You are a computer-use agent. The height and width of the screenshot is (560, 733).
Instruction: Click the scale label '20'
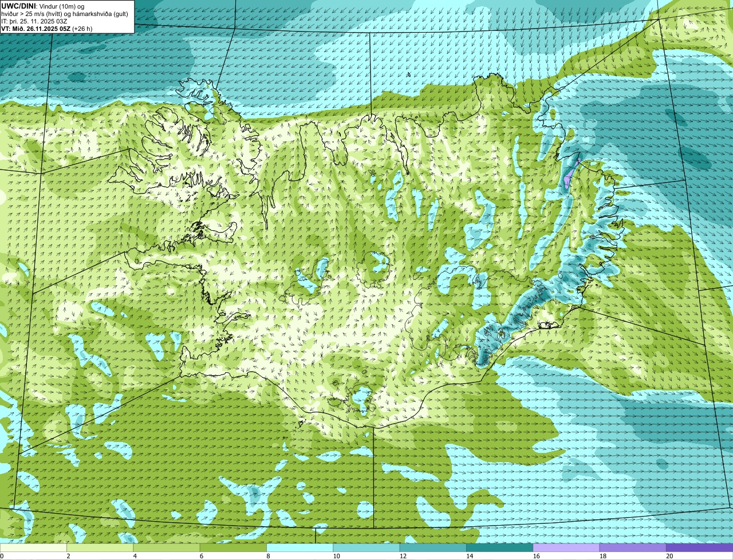click(669, 556)
